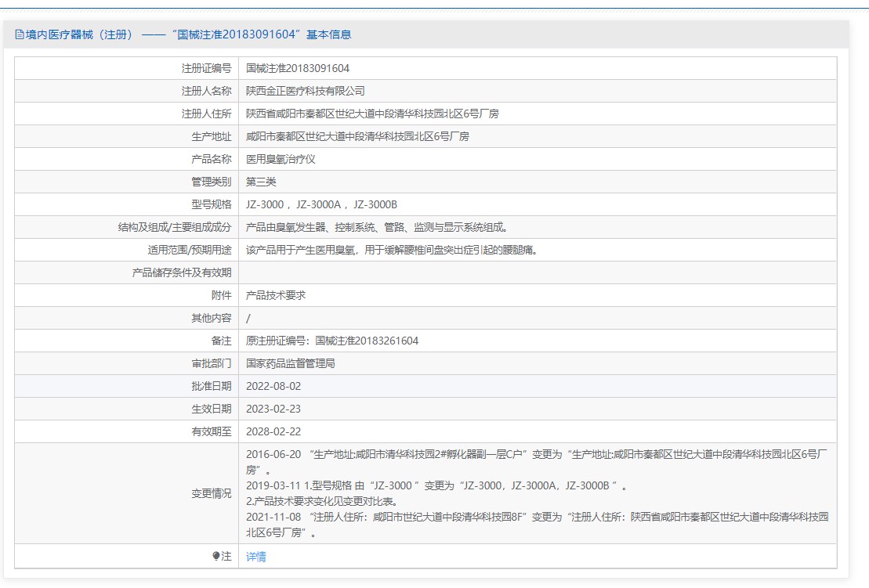Click the text 产品由臭氧发生器、控制系统、管路、监测与显示系统组成
This screenshot has height=588, width=869.
[x=377, y=227]
